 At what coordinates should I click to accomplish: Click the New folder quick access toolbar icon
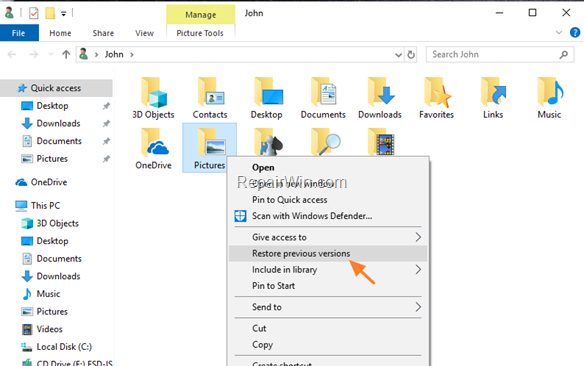[50, 13]
